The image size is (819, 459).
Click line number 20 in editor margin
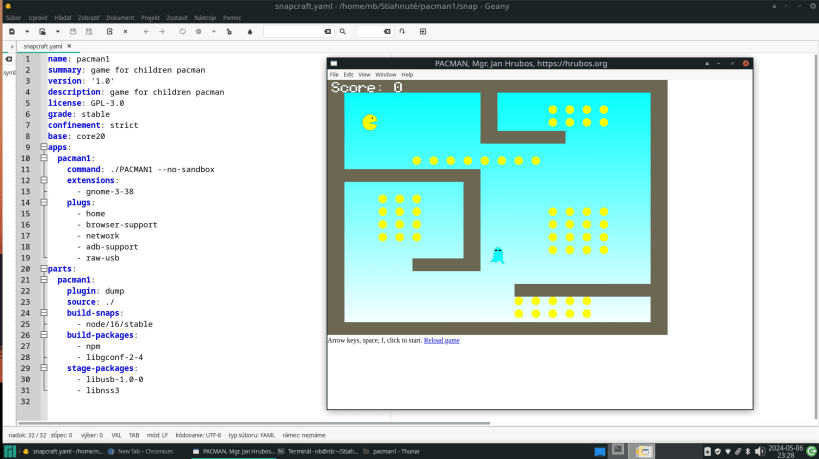(x=26, y=269)
